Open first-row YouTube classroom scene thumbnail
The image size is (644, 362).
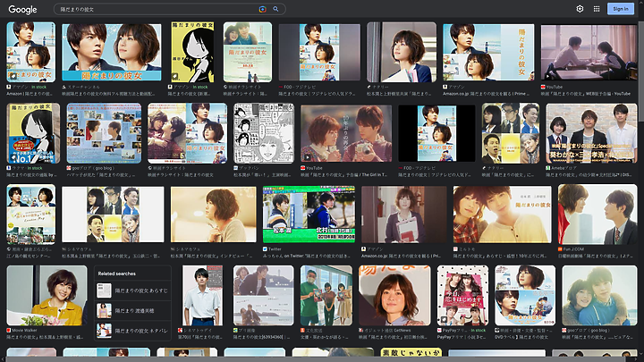(x=589, y=52)
